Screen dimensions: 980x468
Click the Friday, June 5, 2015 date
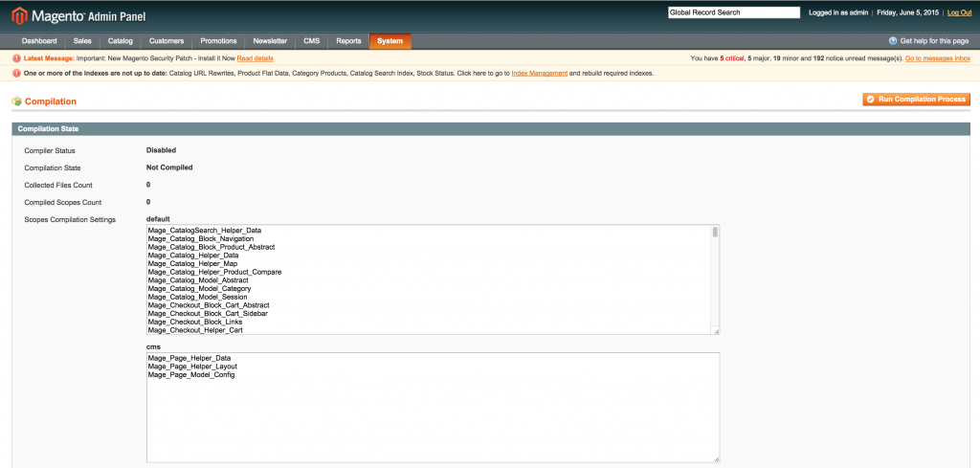click(x=909, y=12)
